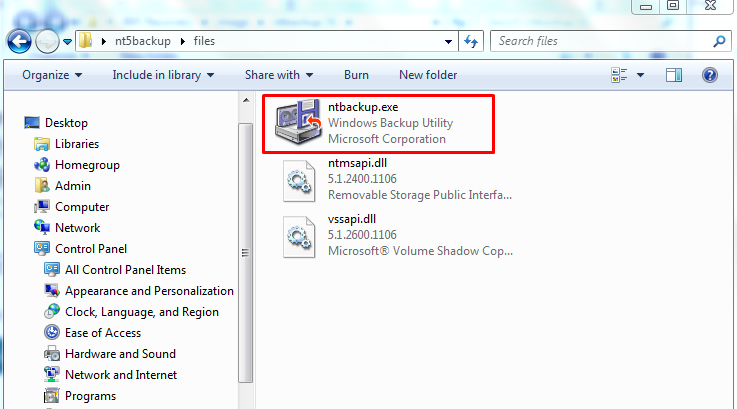Open Control Panel in the navigation tree
Image resolution: width=737 pixels, height=409 pixels.
tap(91, 249)
